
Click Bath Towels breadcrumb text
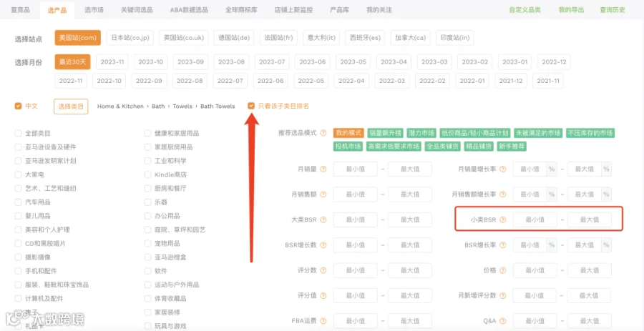218,107
